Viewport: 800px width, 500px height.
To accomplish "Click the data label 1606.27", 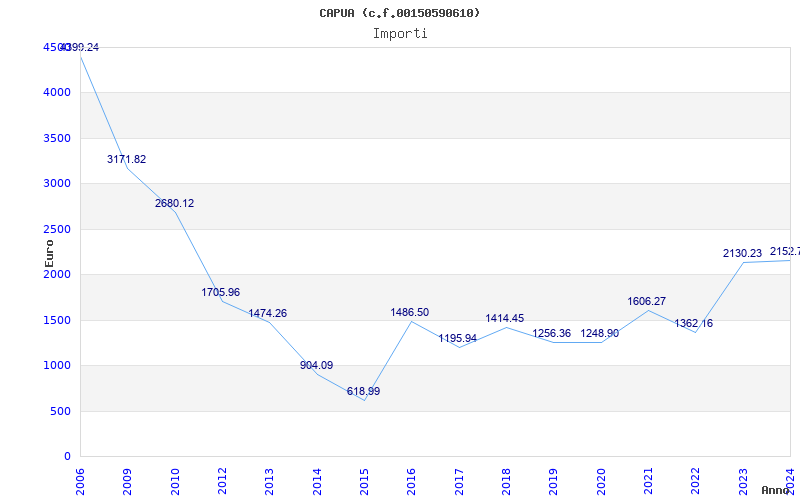I will pyautogui.click(x=646, y=302).
